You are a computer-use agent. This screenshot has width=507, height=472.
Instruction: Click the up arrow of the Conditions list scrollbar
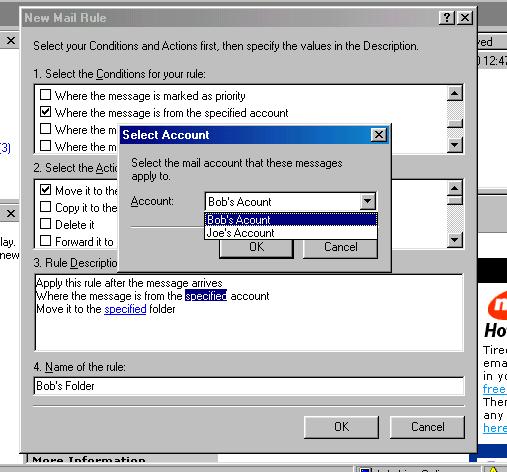pyautogui.click(x=455, y=93)
